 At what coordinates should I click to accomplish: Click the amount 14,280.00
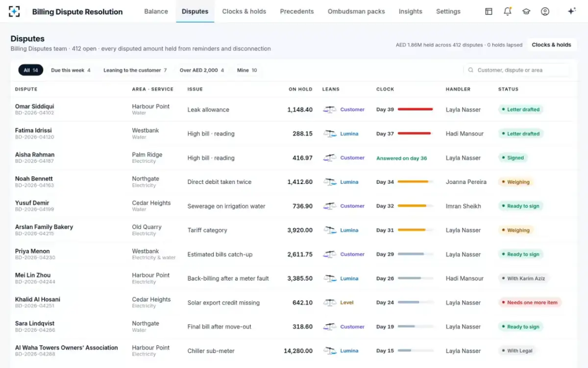[298, 351]
